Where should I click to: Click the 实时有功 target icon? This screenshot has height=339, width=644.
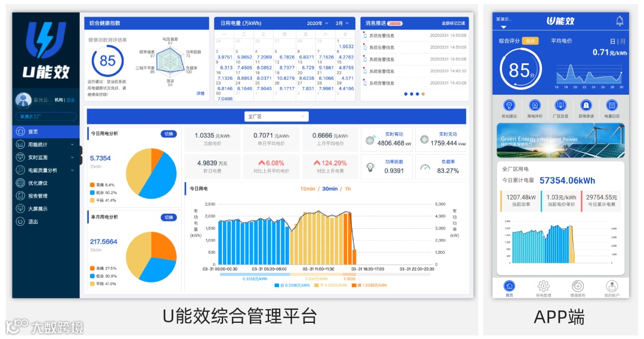click(370, 139)
